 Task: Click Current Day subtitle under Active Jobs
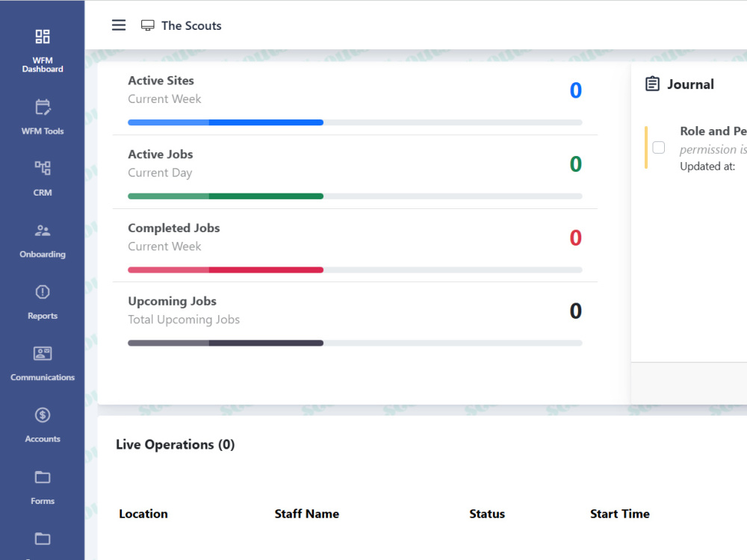[160, 172]
